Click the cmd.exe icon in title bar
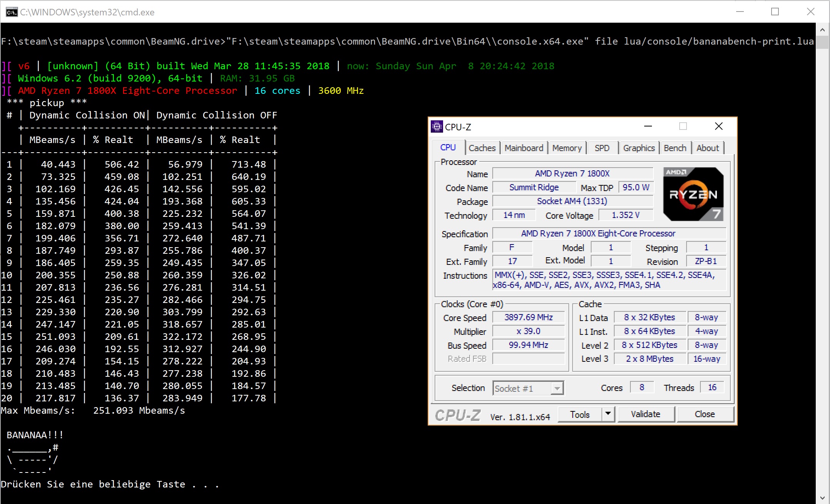The height and width of the screenshot is (504, 830). 12,12
